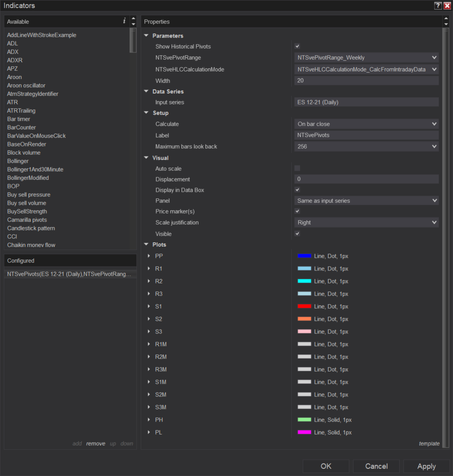Select Candlestick pattern indicator
The height and width of the screenshot is (476, 453).
point(31,228)
